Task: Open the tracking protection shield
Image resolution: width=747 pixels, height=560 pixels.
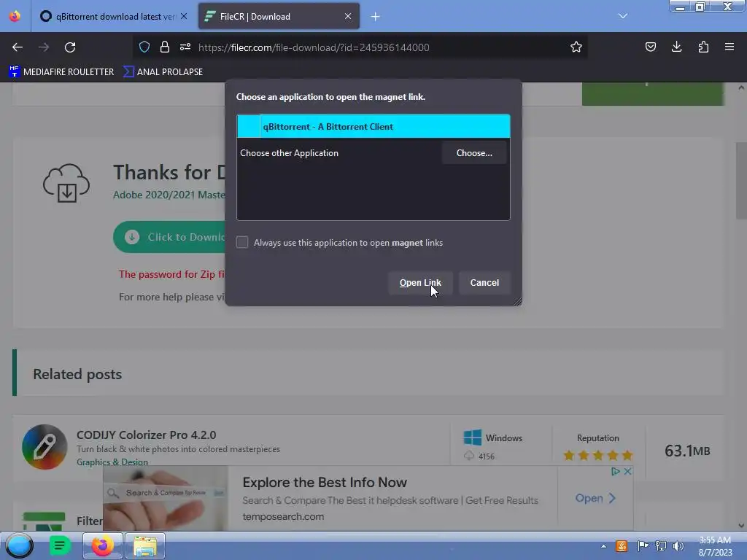Action: 144,47
